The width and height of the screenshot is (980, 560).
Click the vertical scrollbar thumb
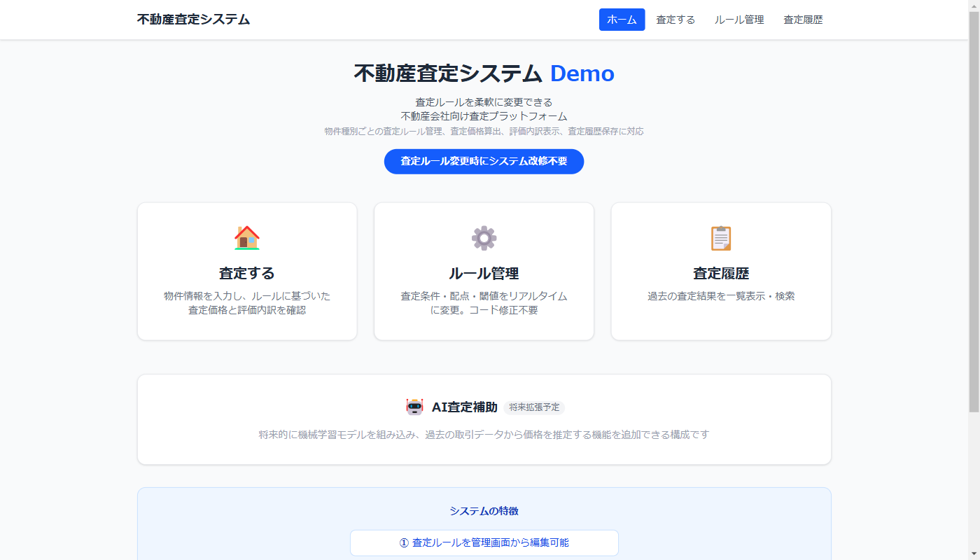click(x=974, y=212)
